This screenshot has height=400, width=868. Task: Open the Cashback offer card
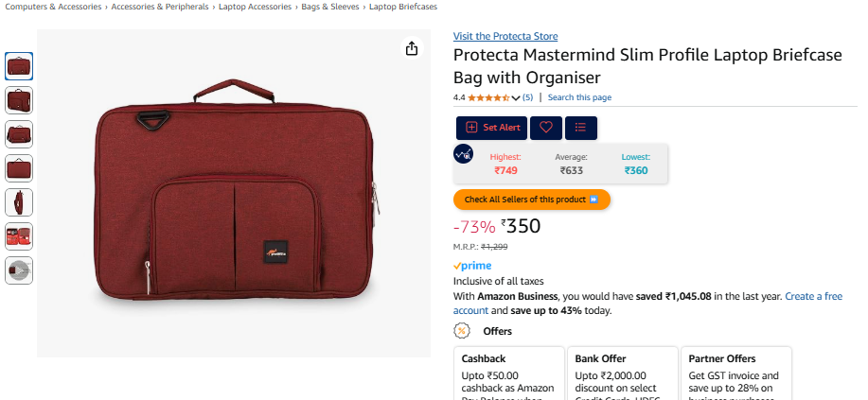click(x=509, y=374)
